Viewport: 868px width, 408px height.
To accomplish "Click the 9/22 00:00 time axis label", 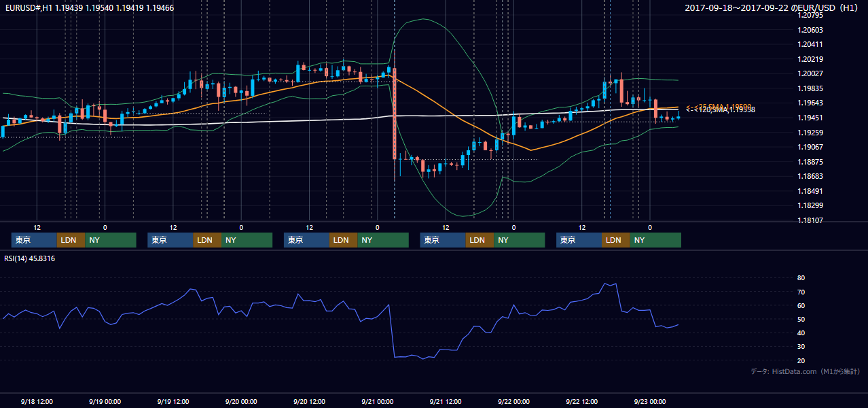I will point(513,401).
